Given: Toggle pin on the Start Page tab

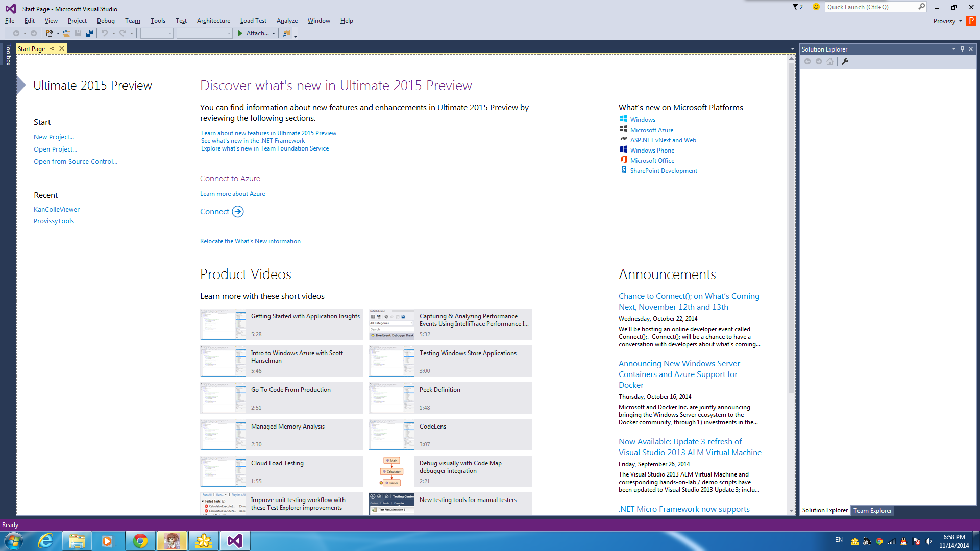Looking at the screenshot, I should coord(52,48).
